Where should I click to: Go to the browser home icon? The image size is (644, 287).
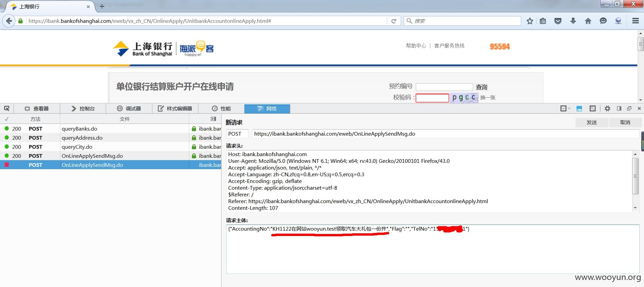click(x=588, y=21)
